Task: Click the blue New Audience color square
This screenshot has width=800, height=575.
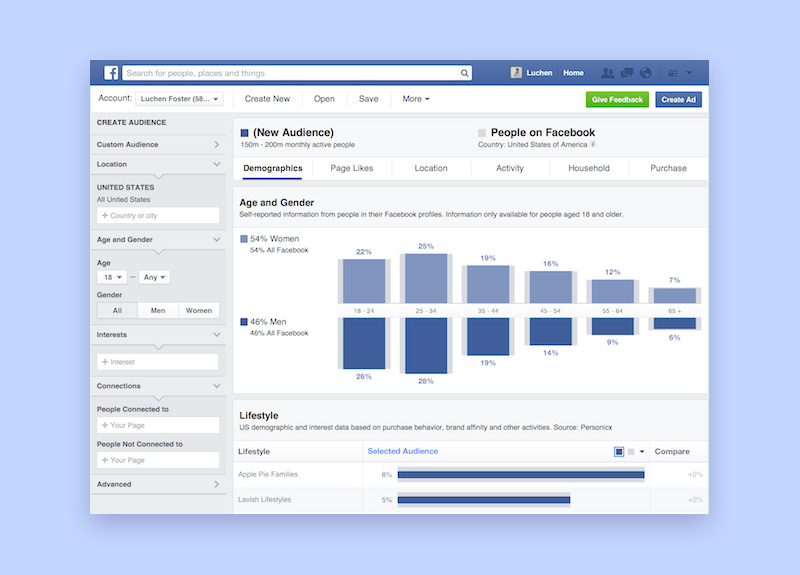Action: point(244,133)
